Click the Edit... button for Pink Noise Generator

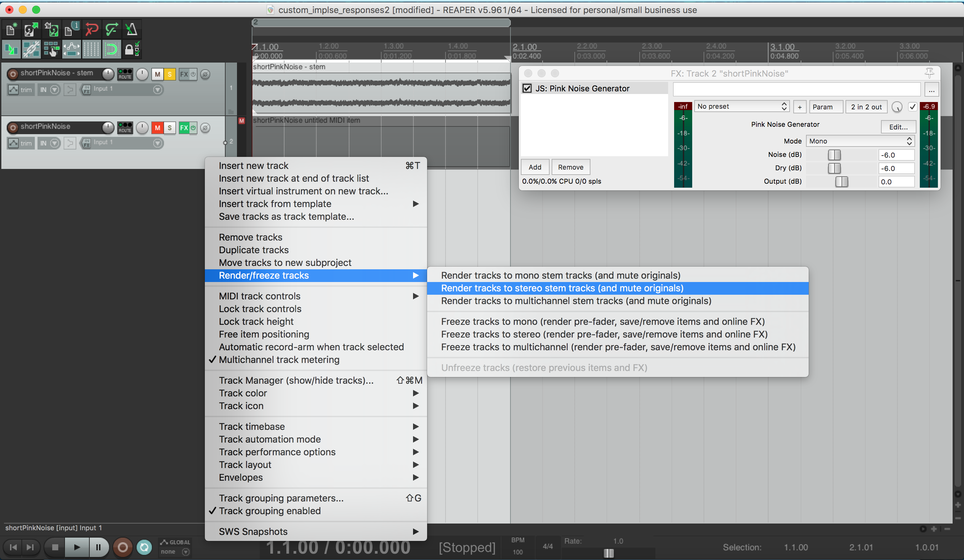click(898, 127)
